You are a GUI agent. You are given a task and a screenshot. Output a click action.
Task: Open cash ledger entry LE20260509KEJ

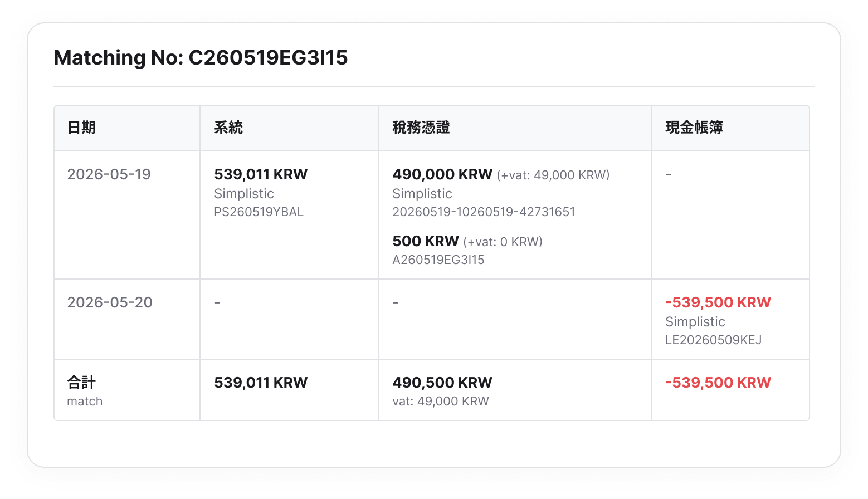[714, 340]
